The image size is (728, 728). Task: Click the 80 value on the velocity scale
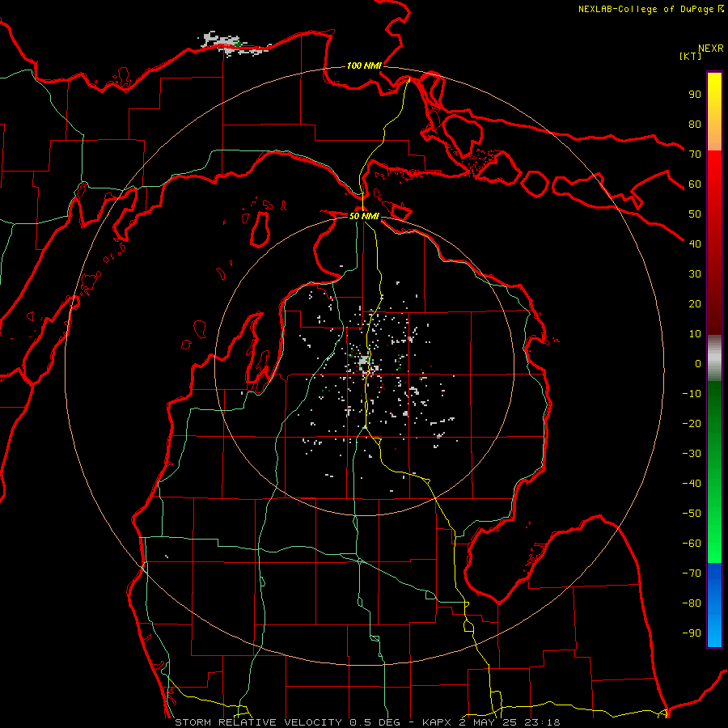click(x=695, y=124)
